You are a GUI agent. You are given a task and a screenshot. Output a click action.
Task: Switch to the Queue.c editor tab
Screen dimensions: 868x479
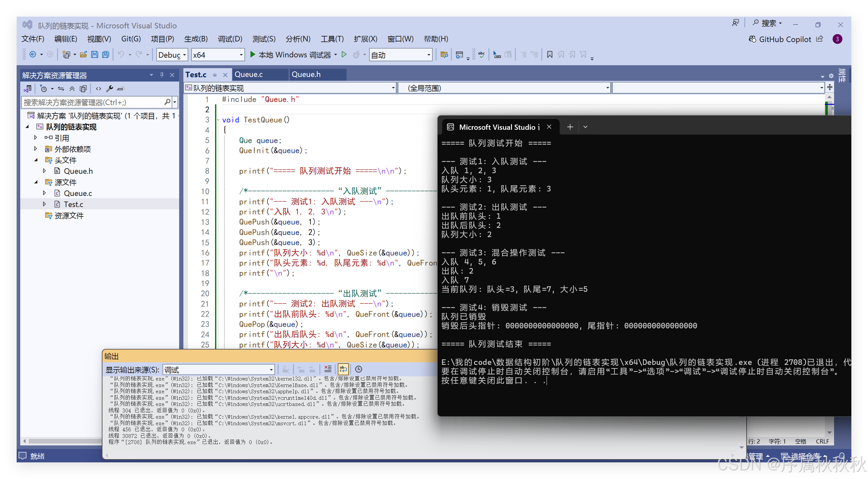[249, 74]
